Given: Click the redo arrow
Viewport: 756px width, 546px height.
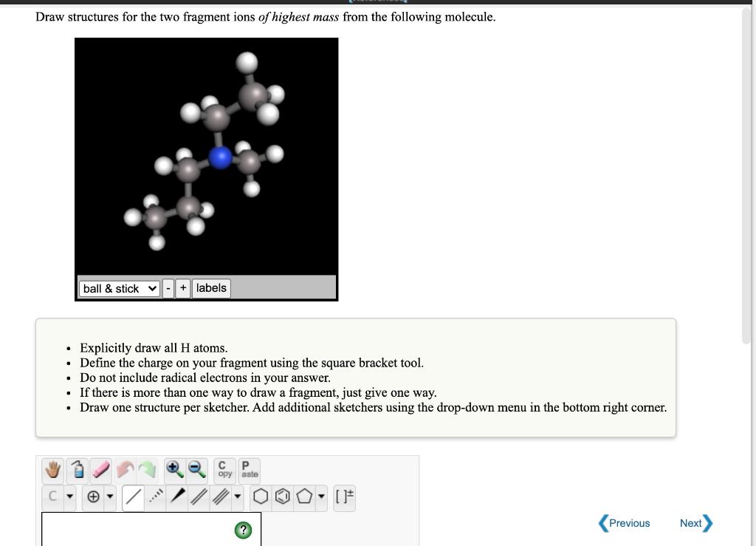Looking at the screenshot, I should click(147, 469).
